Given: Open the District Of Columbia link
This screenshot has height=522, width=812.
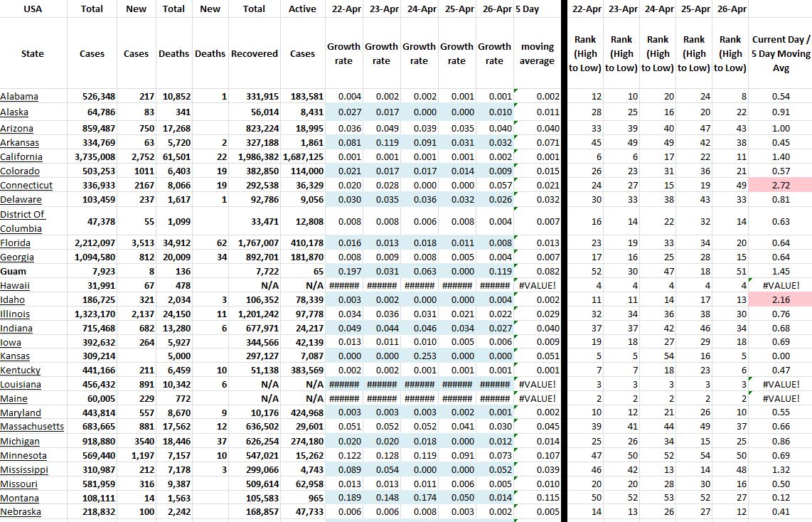Looking at the screenshot, I should coord(22,221).
